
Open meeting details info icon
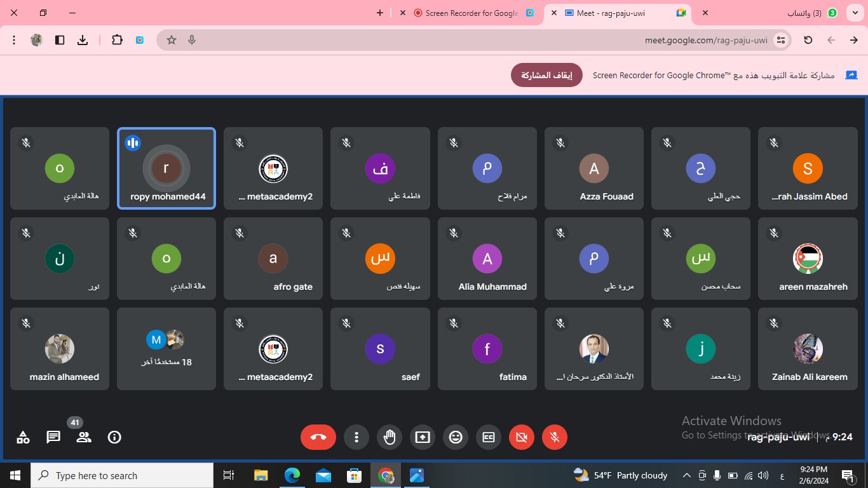(x=114, y=437)
